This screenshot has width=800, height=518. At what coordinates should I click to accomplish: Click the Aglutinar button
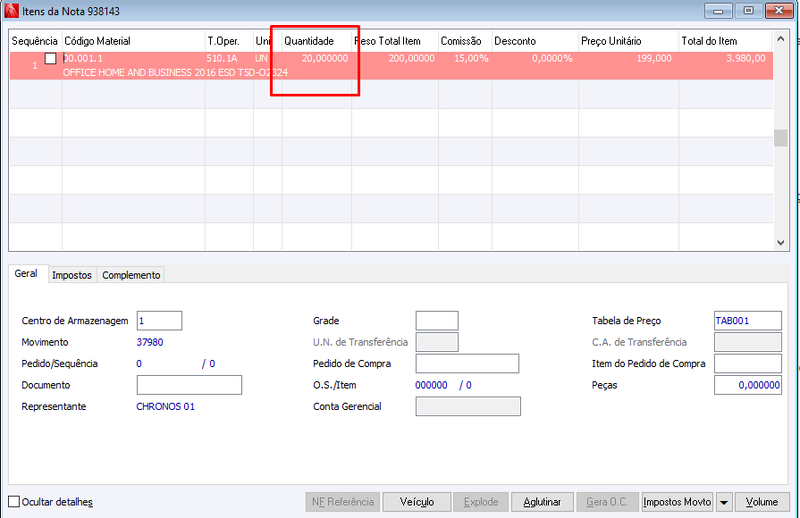pyautogui.click(x=542, y=502)
